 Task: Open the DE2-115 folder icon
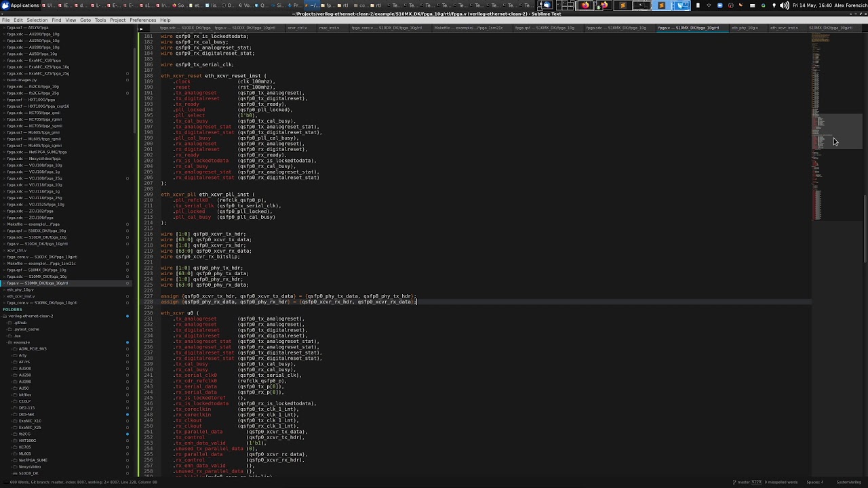(x=15, y=408)
